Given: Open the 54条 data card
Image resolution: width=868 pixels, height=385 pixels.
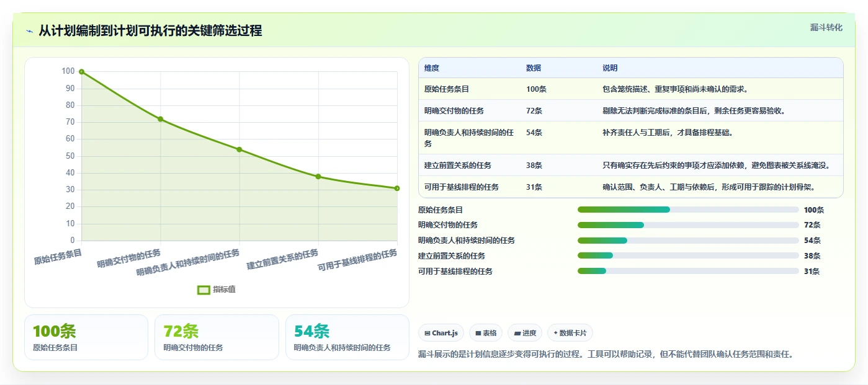Looking at the screenshot, I should [347, 337].
